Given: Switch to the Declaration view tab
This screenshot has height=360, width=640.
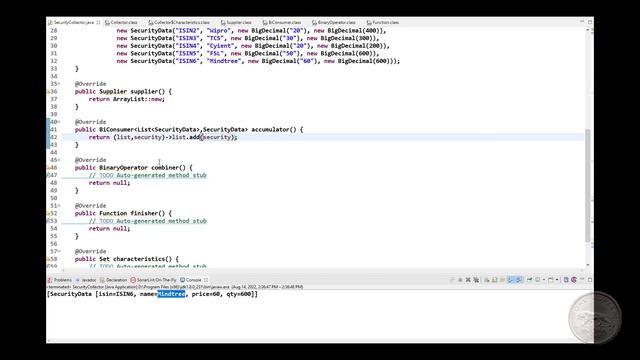Looking at the screenshot, I should [113, 280].
